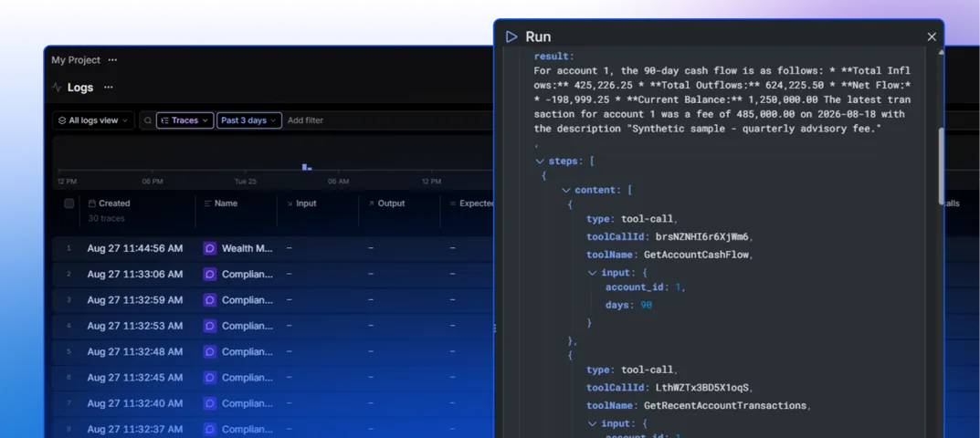The width and height of the screenshot is (980, 438).
Task: Click the Name column header
Action: (226, 203)
